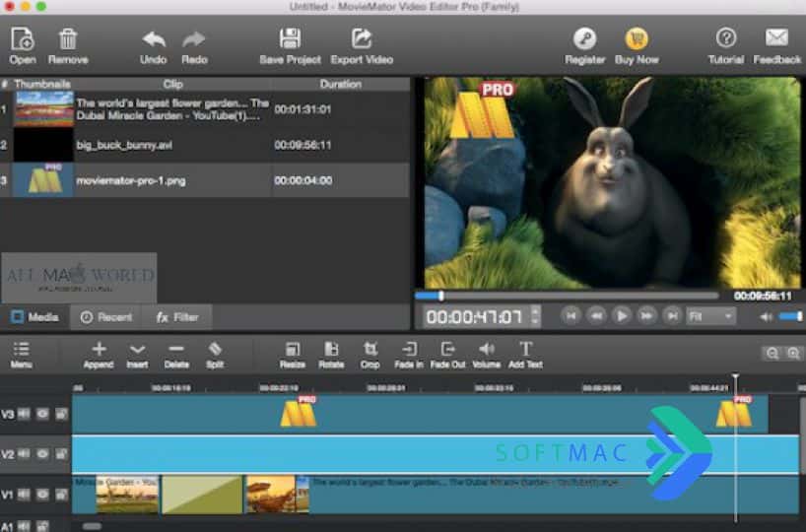Mute the V1 track
This screenshot has width=806, height=532.
click(x=24, y=495)
